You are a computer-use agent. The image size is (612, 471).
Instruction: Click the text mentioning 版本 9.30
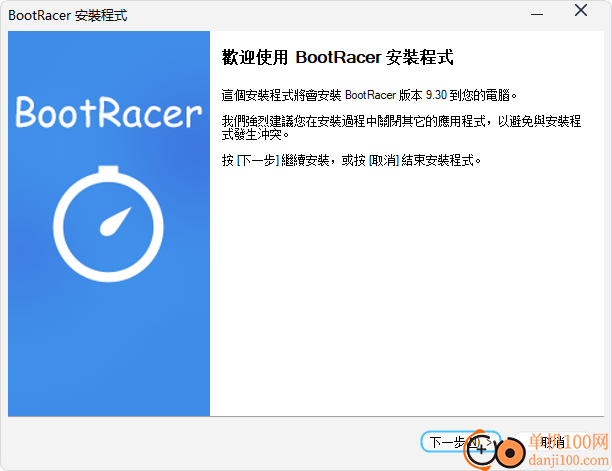pyautogui.click(x=369, y=95)
